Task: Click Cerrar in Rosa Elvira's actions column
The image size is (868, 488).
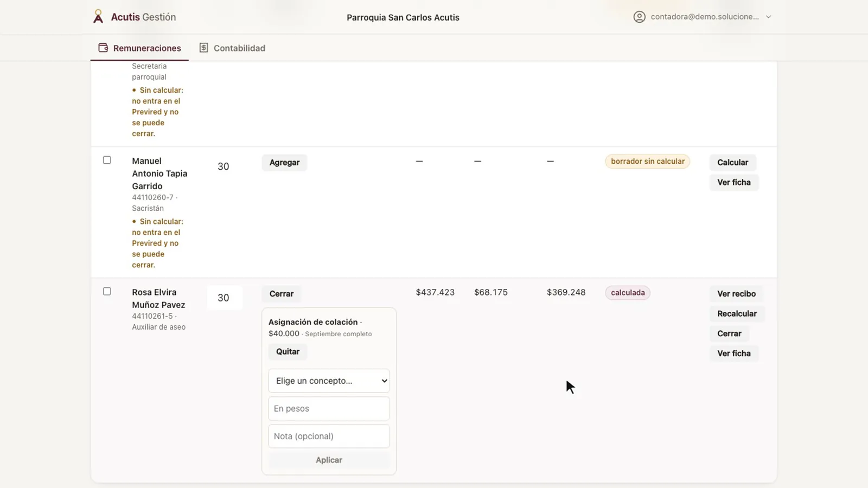Action: coord(729,333)
